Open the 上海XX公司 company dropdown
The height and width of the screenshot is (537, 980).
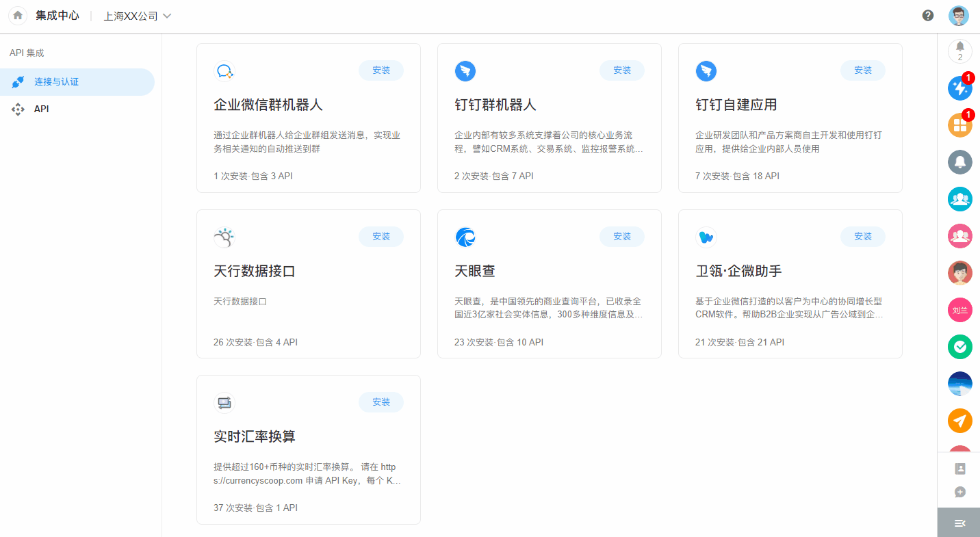138,16
